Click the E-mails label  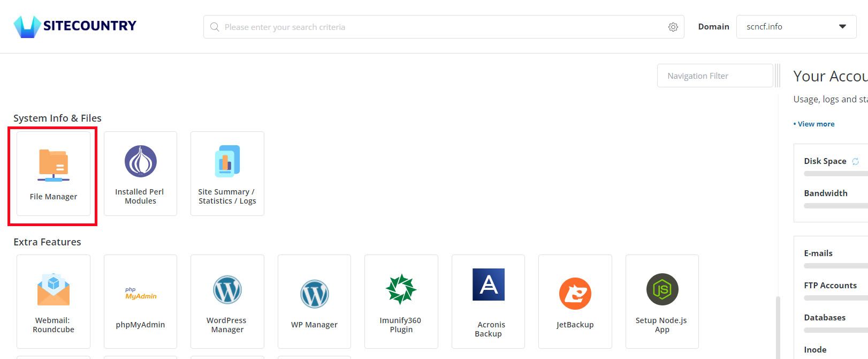(818, 253)
